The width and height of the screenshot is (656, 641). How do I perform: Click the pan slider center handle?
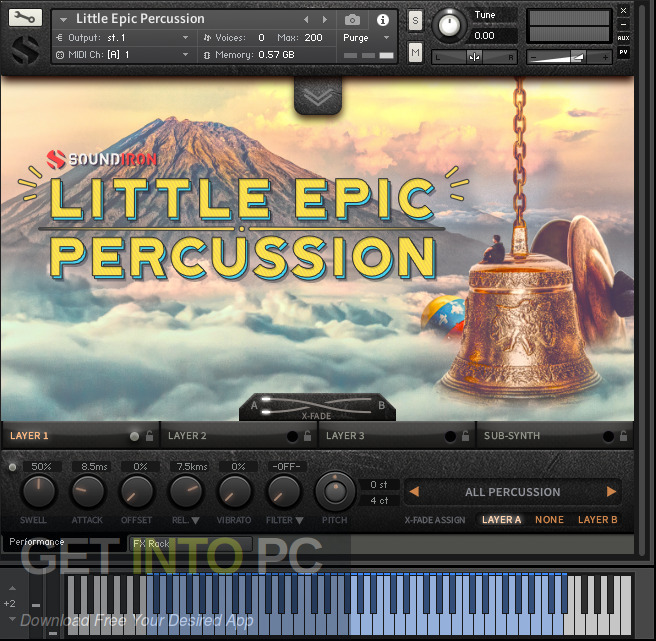[x=474, y=57]
